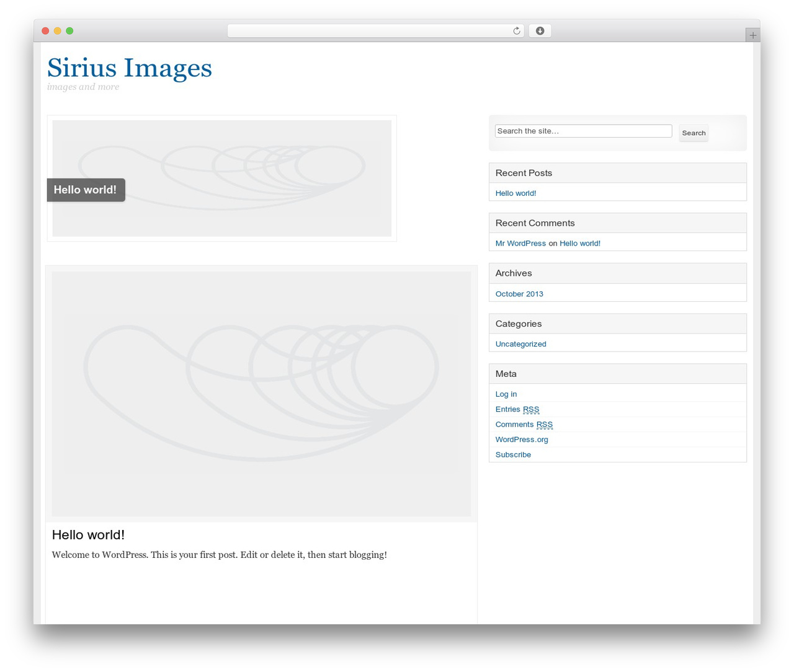This screenshot has width=794, height=672.
Task: Maximize the window with green button
Action: point(69,31)
